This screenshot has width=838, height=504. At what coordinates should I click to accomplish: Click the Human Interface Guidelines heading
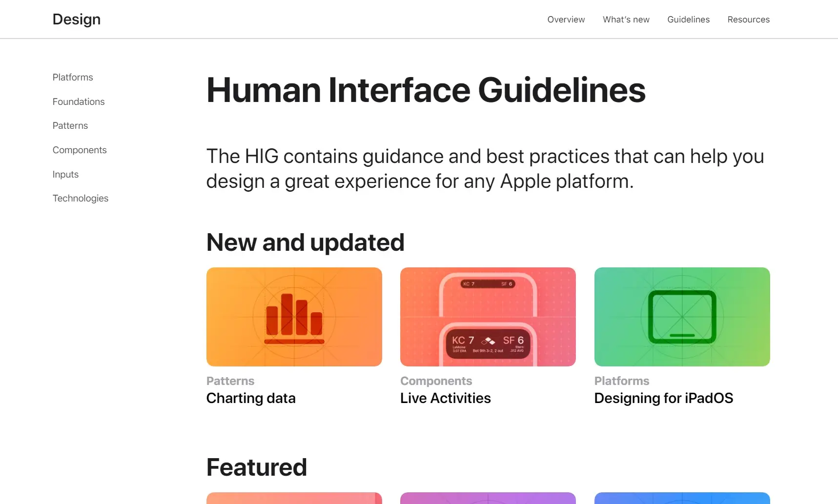426,90
